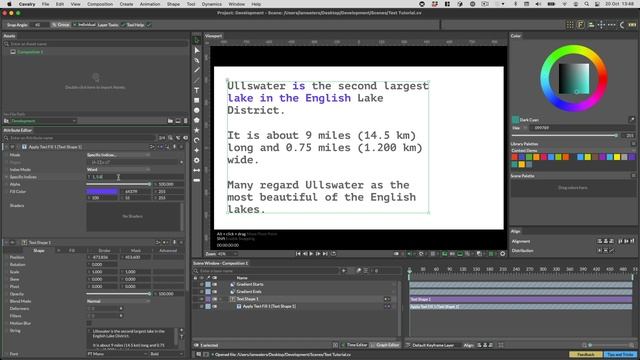This screenshot has width=640, height=360.
Task: Click the Dark Cyan color swatch
Action: tap(515, 120)
